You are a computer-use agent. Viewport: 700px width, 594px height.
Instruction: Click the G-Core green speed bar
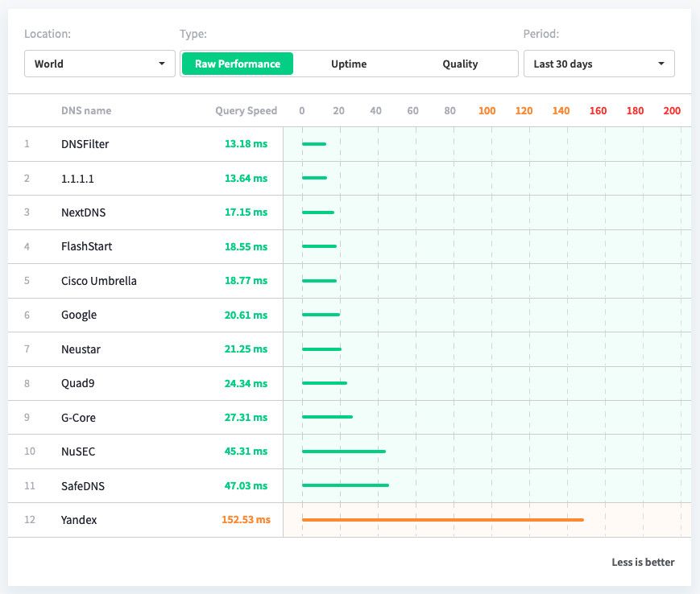(327, 417)
